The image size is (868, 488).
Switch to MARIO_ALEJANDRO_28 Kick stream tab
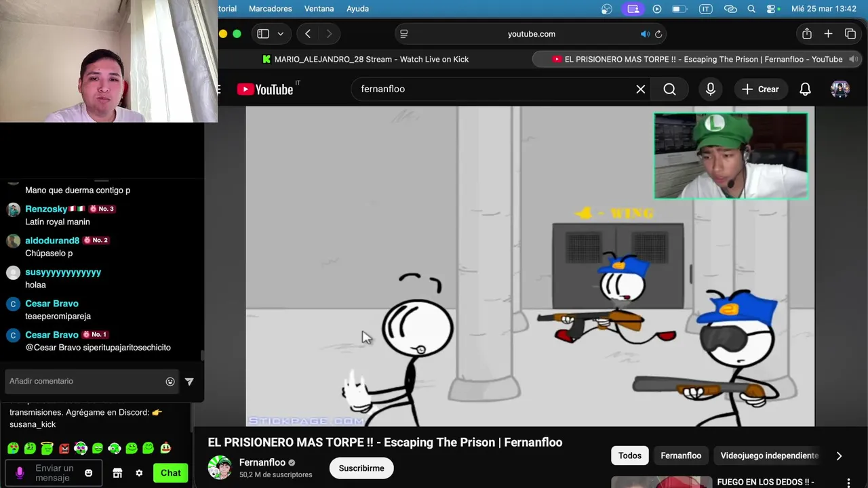coord(366,59)
